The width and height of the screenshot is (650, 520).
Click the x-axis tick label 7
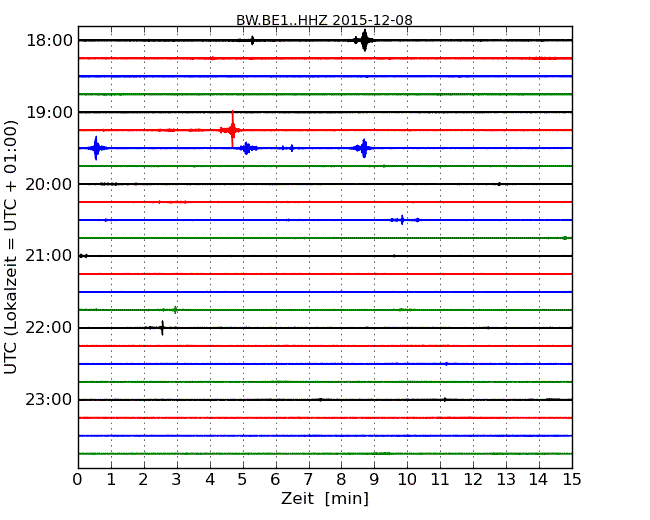coord(308,479)
